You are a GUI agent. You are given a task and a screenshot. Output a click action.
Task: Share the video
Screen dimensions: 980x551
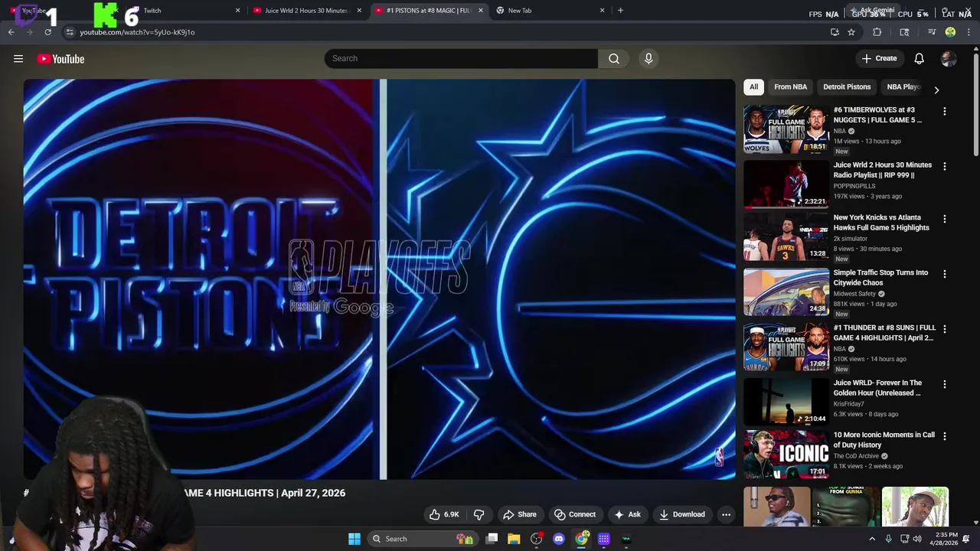[x=519, y=514]
